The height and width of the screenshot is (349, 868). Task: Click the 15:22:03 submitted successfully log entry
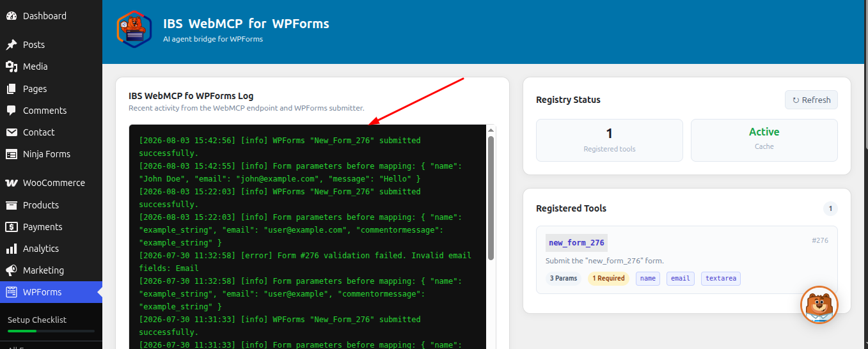280,198
